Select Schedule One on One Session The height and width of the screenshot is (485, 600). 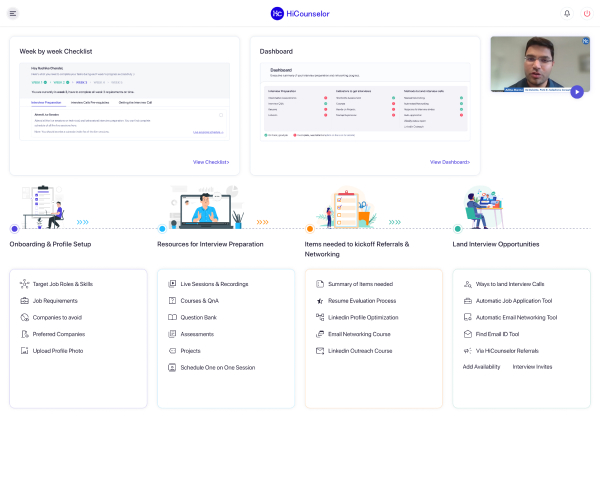[217, 368]
